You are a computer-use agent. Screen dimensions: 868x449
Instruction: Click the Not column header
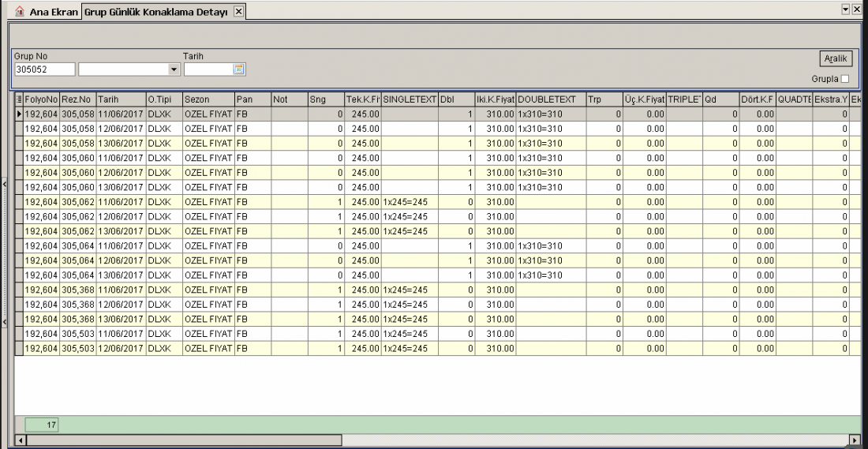point(290,99)
